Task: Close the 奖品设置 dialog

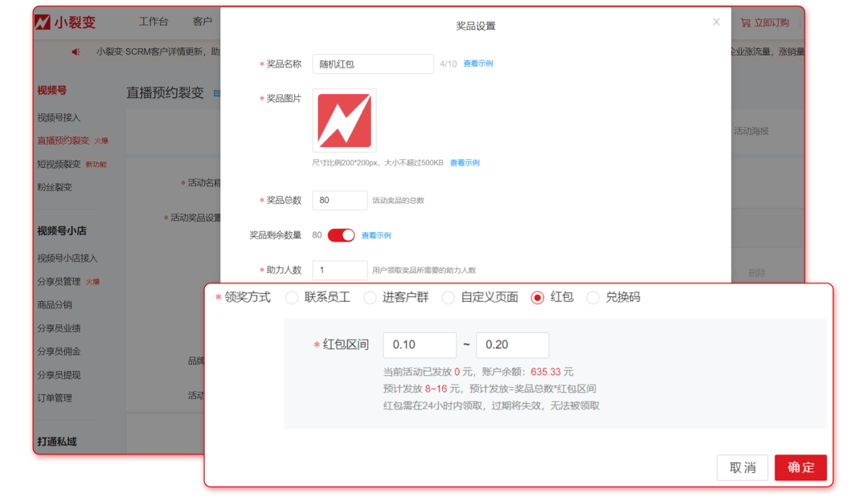Action: click(716, 22)
